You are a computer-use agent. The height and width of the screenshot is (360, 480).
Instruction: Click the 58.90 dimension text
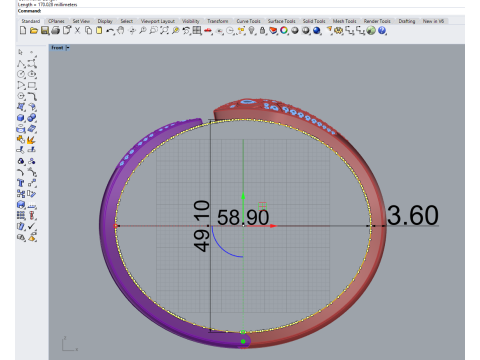click(243, 217)
